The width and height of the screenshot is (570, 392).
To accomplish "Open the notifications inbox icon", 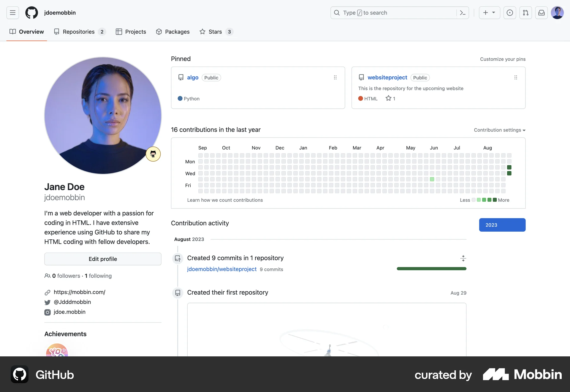I will (x=541, y=13).
